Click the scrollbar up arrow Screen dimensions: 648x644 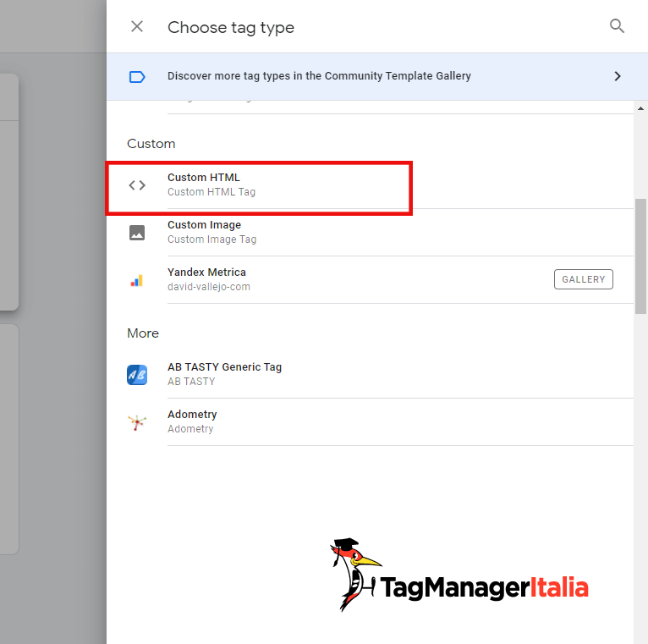click(x=640, y=108)
